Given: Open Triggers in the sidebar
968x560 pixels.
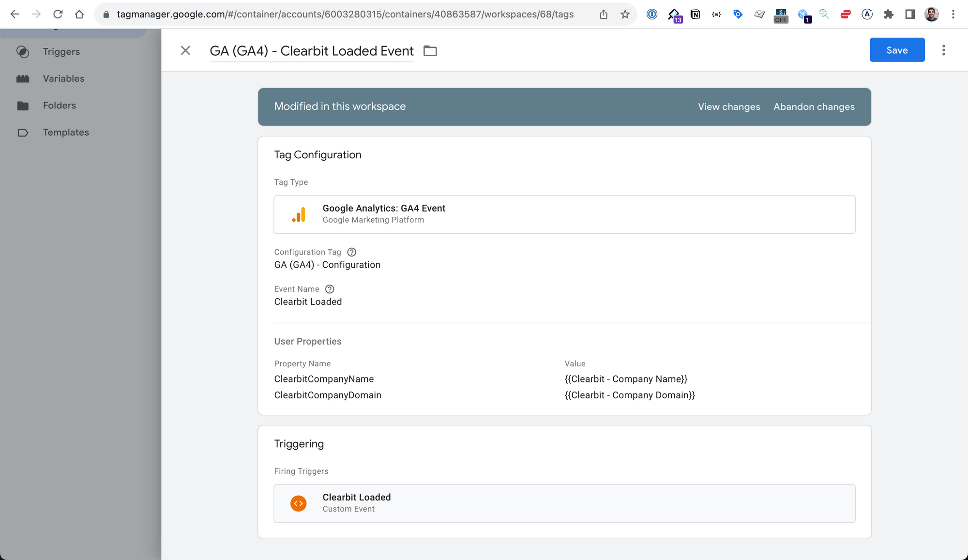Looking at the screenshot, I should coord(61,52).
